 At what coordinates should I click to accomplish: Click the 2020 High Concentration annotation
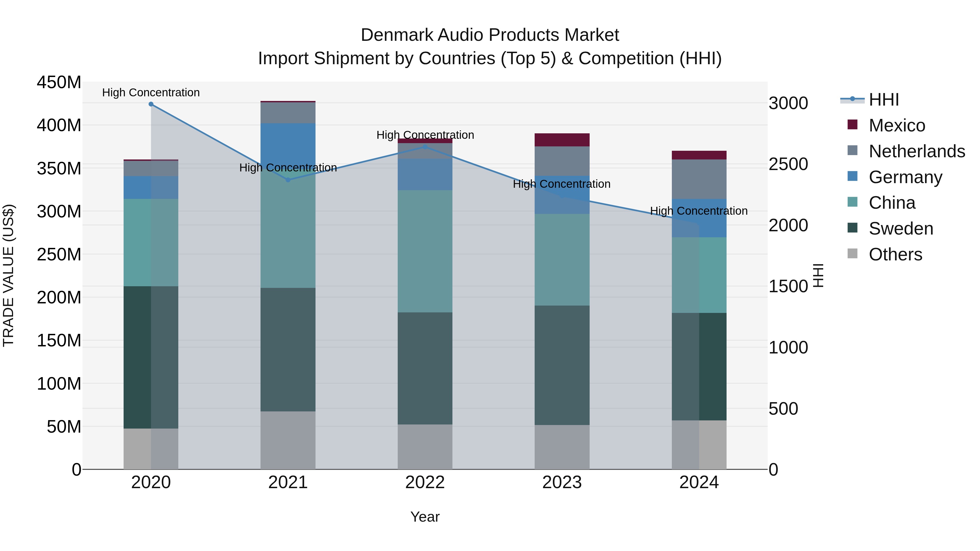pos(151,93)
